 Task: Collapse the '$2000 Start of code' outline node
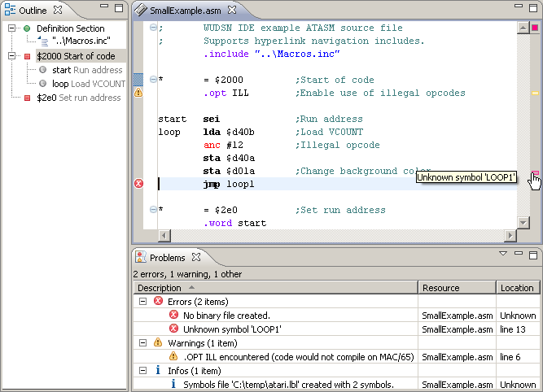14,56
